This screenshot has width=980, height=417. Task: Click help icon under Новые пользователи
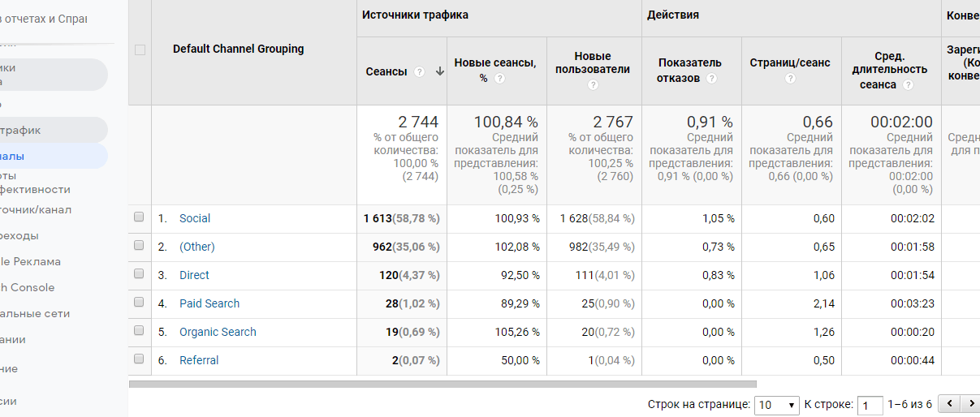593,84
